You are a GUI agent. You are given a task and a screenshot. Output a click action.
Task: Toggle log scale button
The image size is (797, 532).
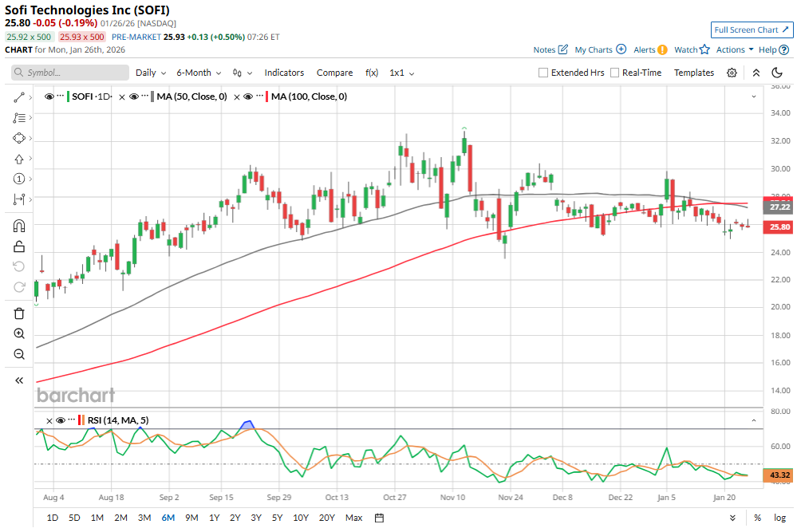coord(779,518)
